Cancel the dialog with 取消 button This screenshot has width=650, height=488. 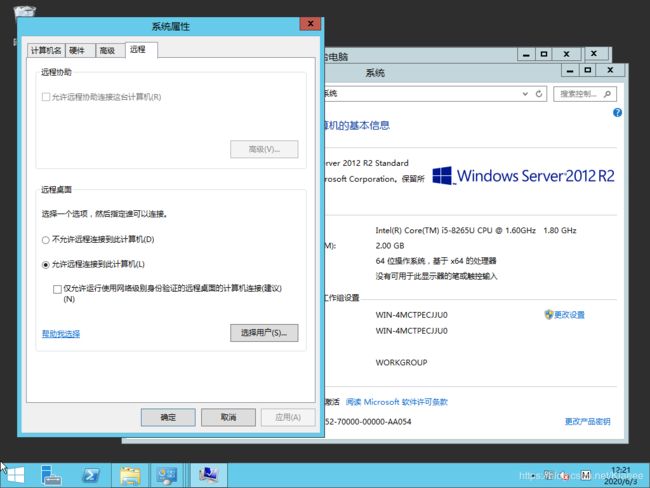[228, 417]
